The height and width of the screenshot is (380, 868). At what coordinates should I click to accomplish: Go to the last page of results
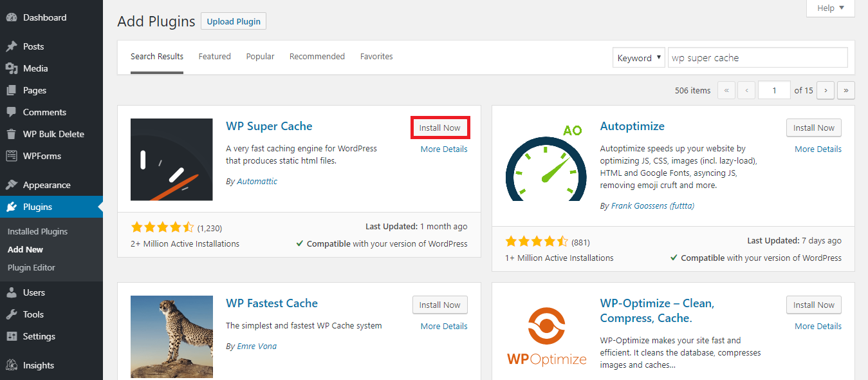(x=845, y=90)
